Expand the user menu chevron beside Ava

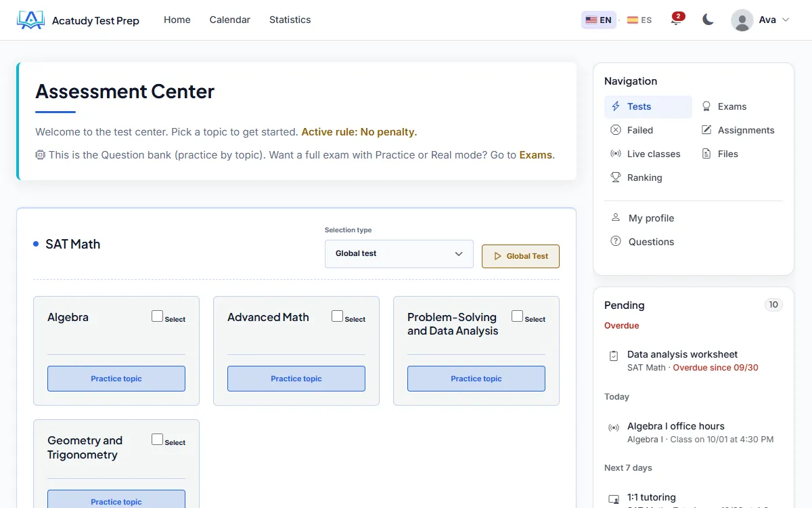tap(786, 20)
